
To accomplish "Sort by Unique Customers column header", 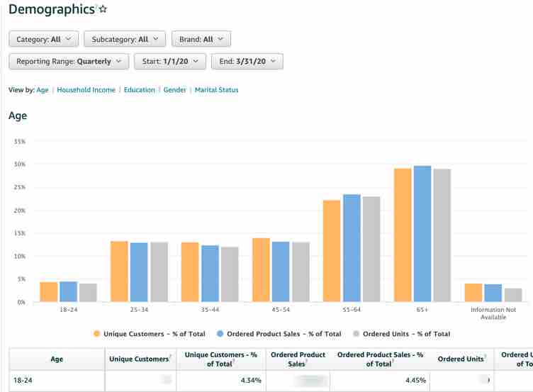I will [x=140, y=359].
